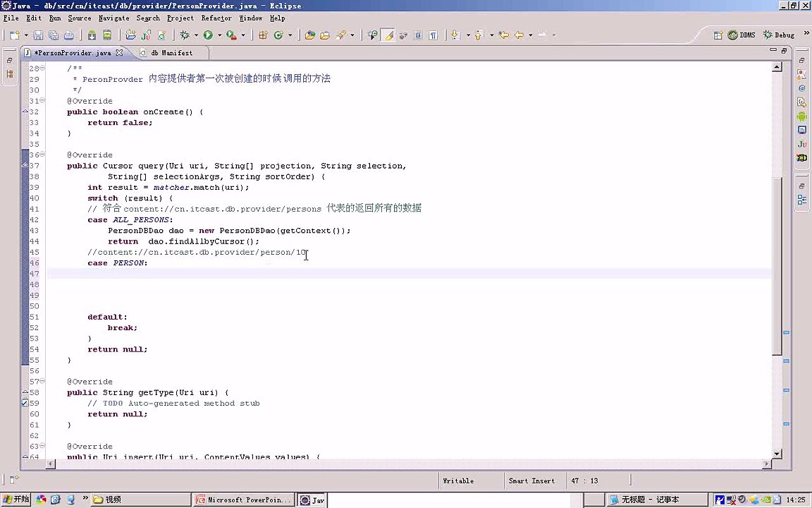812x508 pixels.
Task: Click the editor vertical scrollbar down arrow
Action: 777,454
